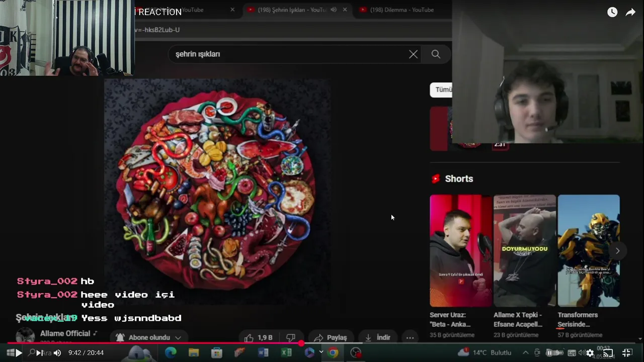Exit full screen mode
Viewport: 644px width, 362px height.
627,353
